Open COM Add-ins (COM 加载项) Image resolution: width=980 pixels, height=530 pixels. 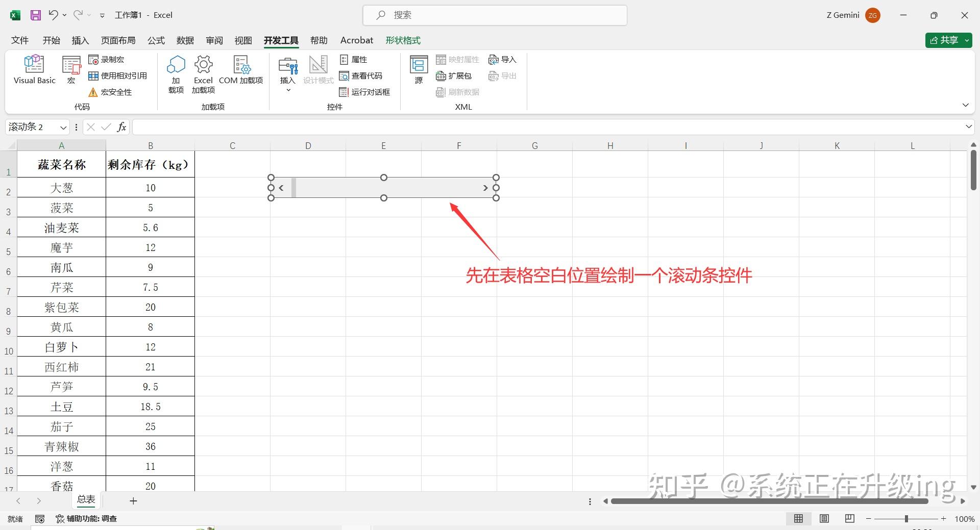pos(241,69)
